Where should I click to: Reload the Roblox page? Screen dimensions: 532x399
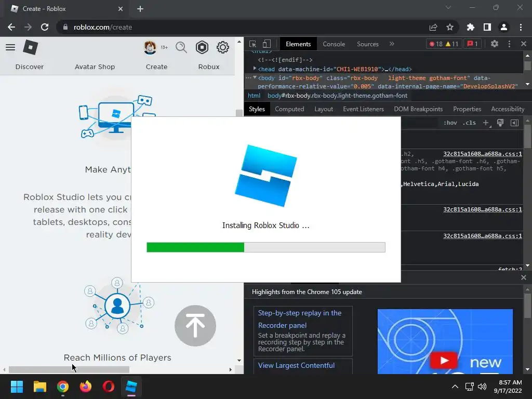point(45,27)
